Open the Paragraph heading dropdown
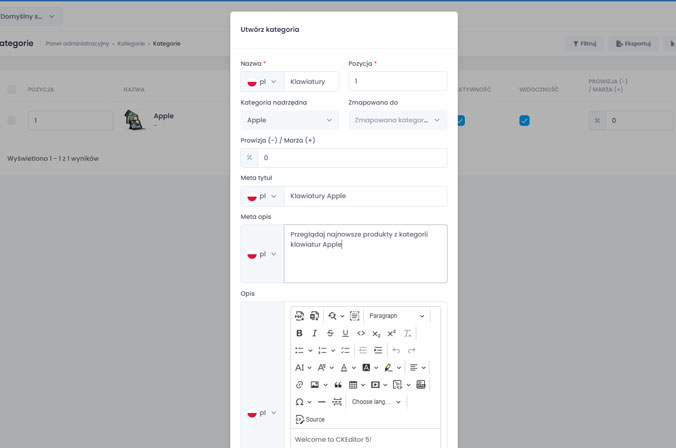This screenshot has width=676, height=448. click(x=396, y=316)
